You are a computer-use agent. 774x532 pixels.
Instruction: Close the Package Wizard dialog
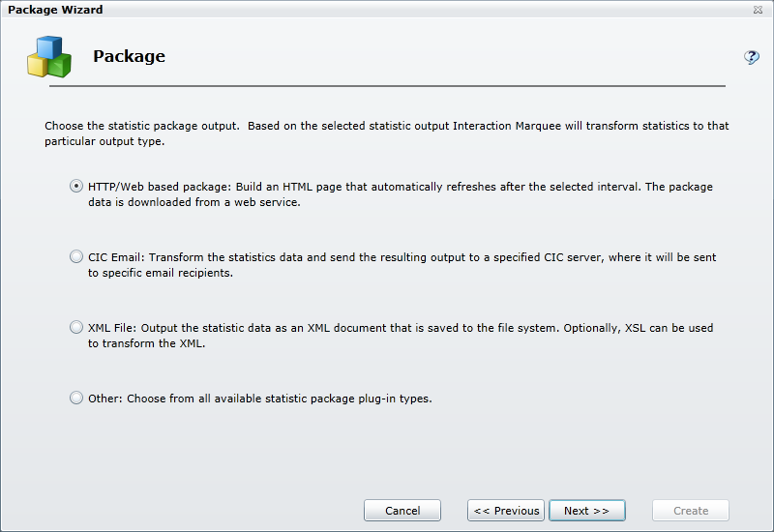tap(757, 10)
